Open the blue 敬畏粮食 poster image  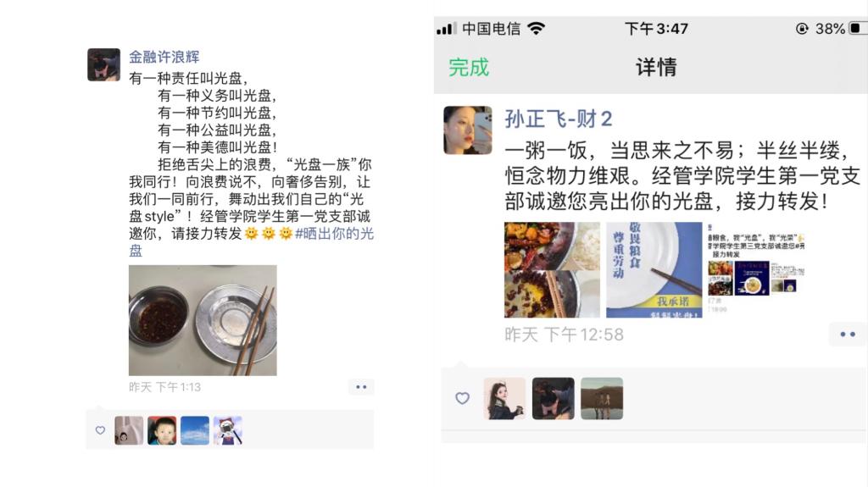click(x=654, y=269)
